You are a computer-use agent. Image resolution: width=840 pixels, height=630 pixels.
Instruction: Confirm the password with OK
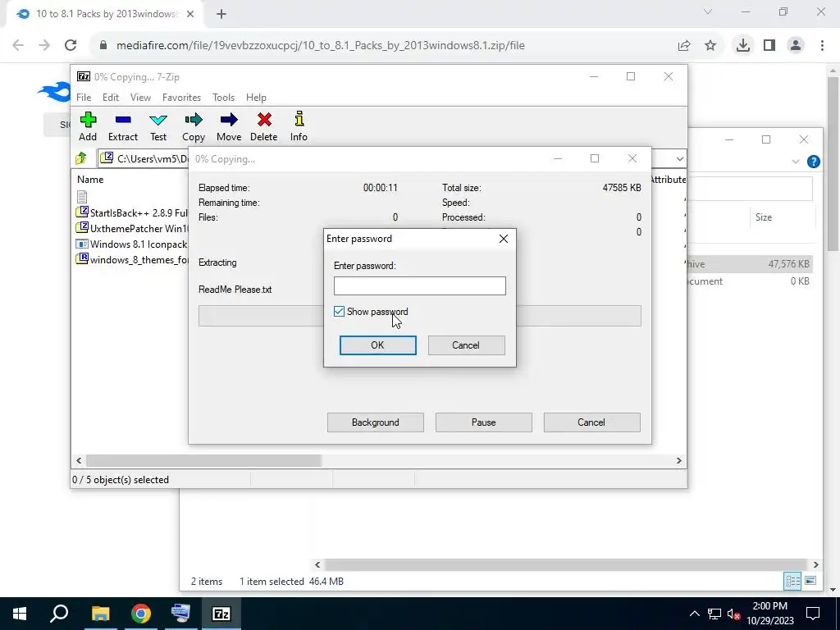[377, 345]
